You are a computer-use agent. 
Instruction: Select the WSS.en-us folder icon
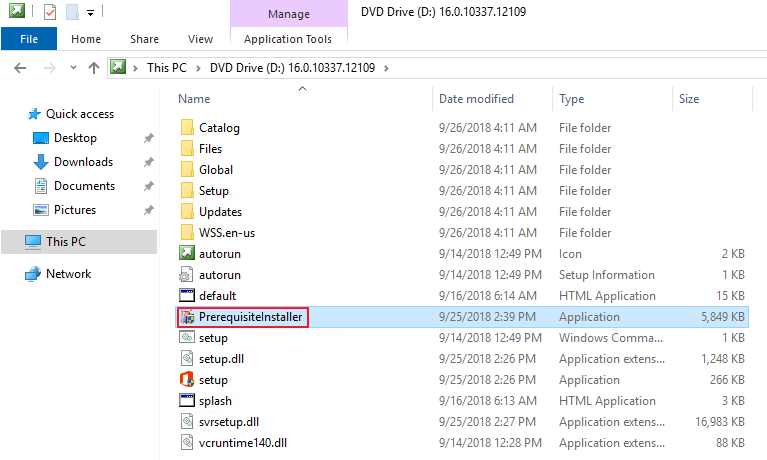pos(186,232)
